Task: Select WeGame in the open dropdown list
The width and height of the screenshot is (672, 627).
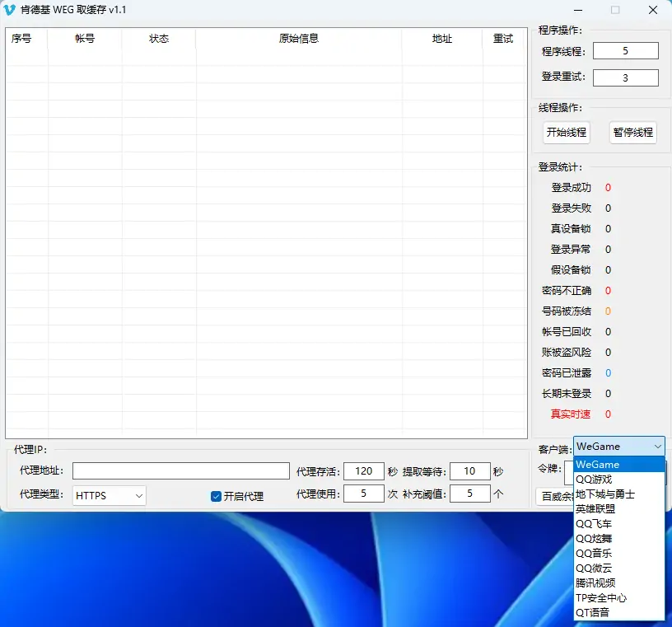Action: click(618, 465)
